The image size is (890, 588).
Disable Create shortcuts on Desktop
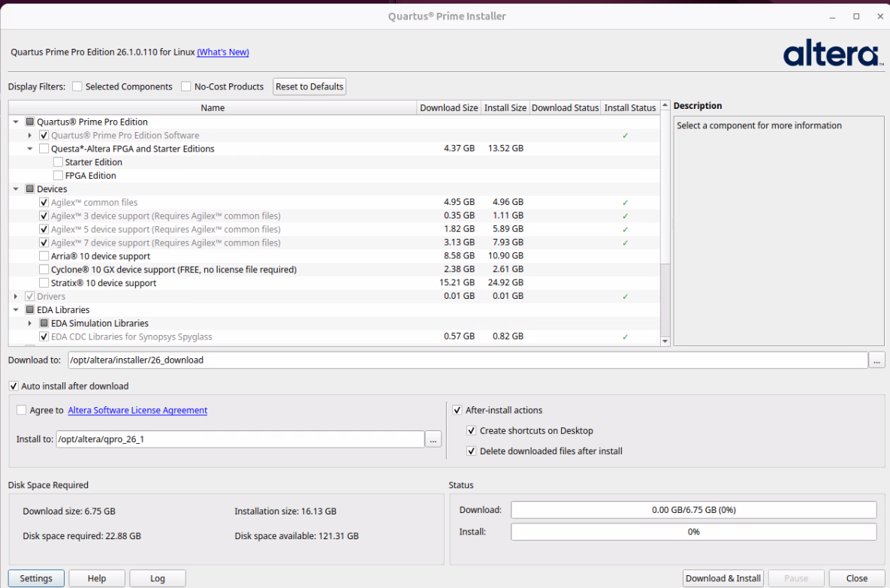(471, 431)
